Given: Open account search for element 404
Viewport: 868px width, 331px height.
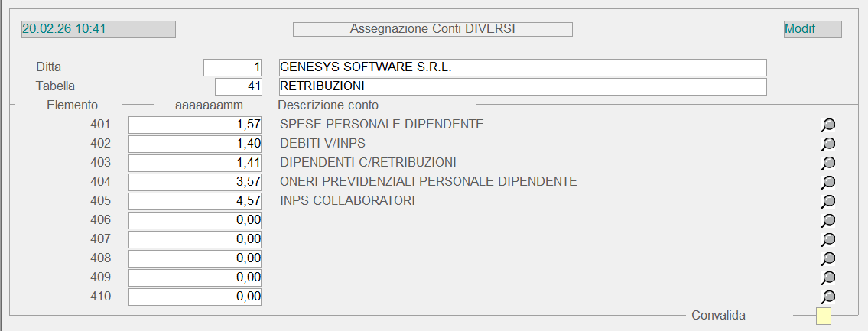Looking at the screenshot, I should pos(827,182).
